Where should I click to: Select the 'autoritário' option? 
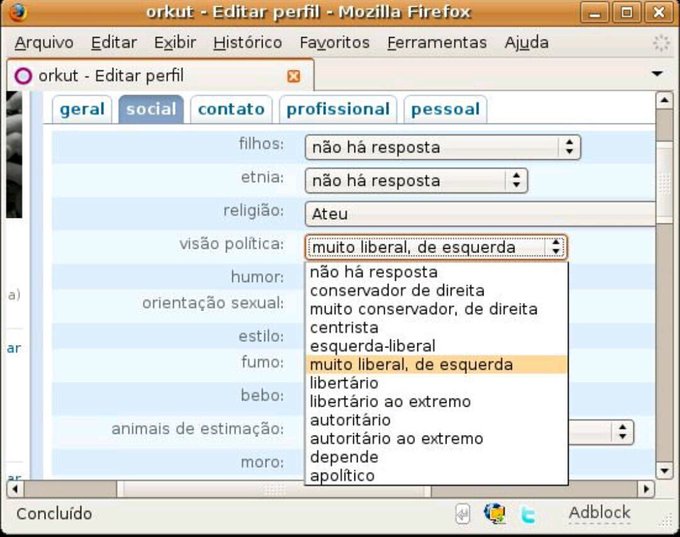pos(437,420)
